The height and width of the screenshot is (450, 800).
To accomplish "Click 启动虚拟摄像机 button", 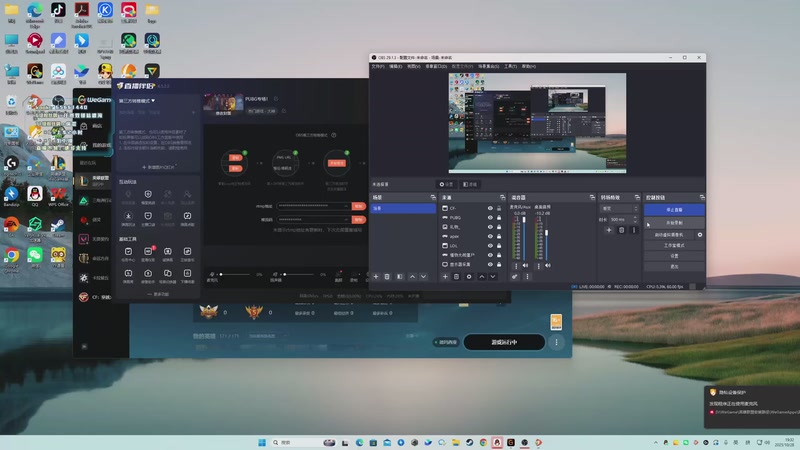I will 669,235.
